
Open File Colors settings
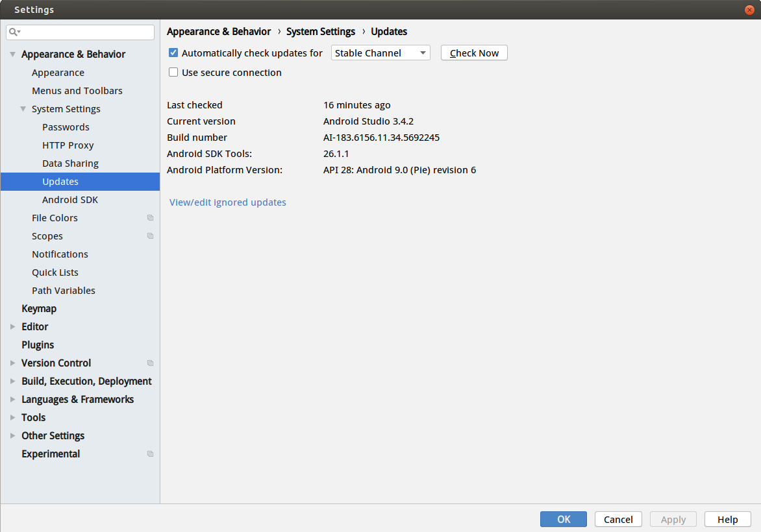pyautogui.click(x=55, y=218)
